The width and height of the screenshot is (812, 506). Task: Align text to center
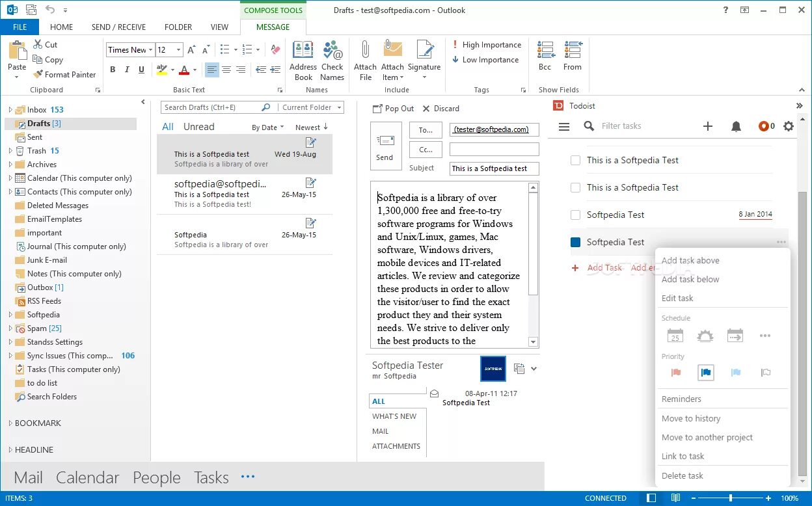[x=226, y=70]
